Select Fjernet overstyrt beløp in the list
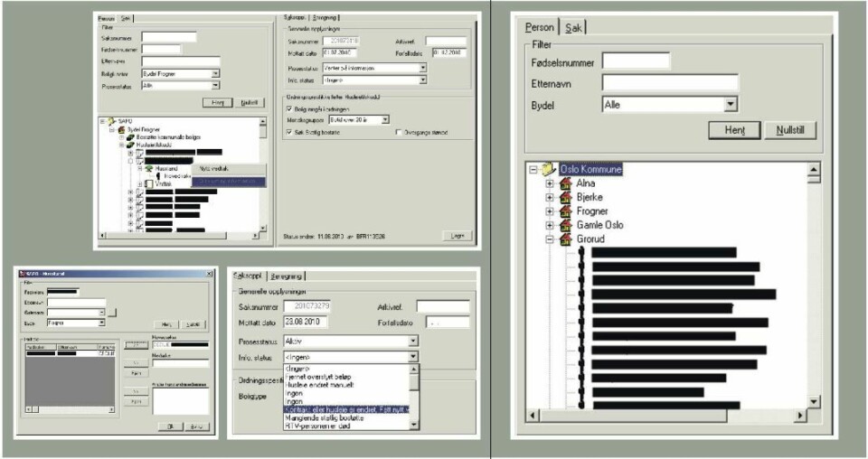 coord(317,377)
